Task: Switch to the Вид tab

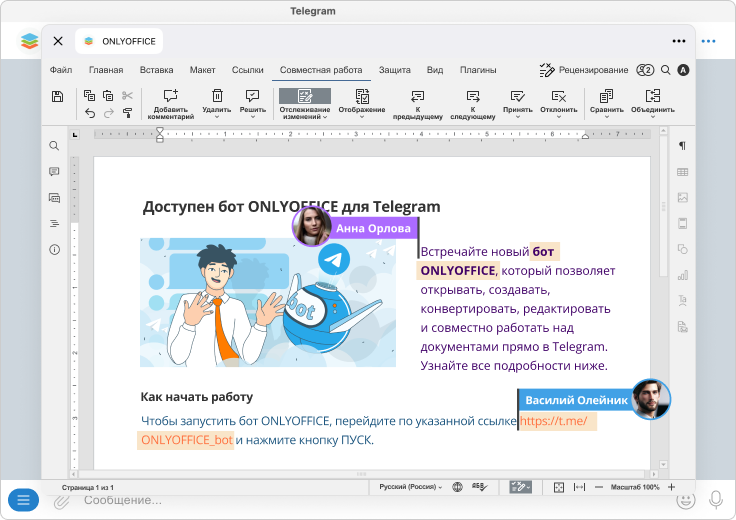Action: coord(435,70)
